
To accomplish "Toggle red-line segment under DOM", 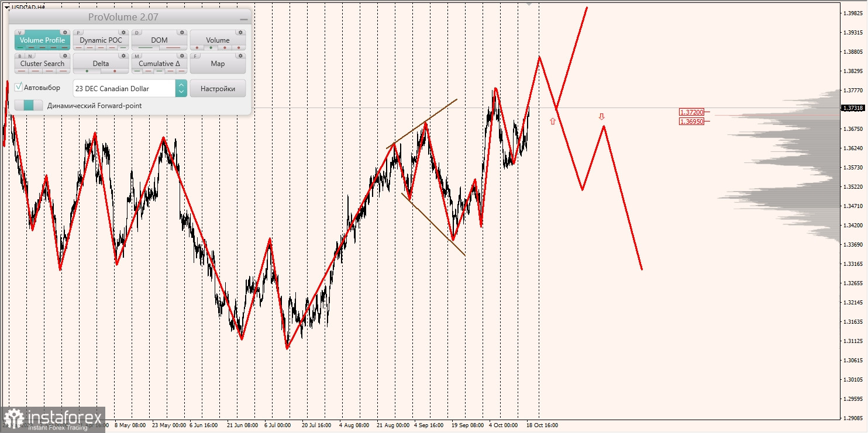I will tap(173, 47).
